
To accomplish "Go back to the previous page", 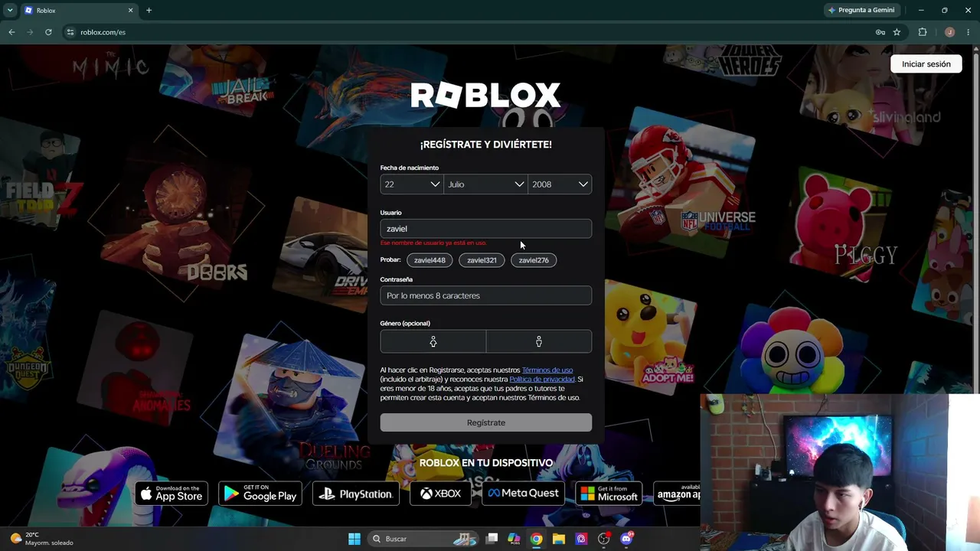I will point(11,32).
